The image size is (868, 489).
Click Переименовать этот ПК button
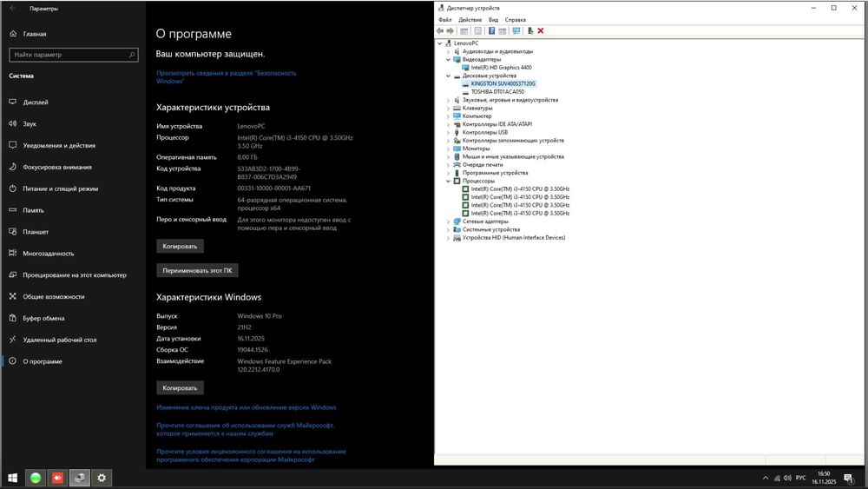197,270
